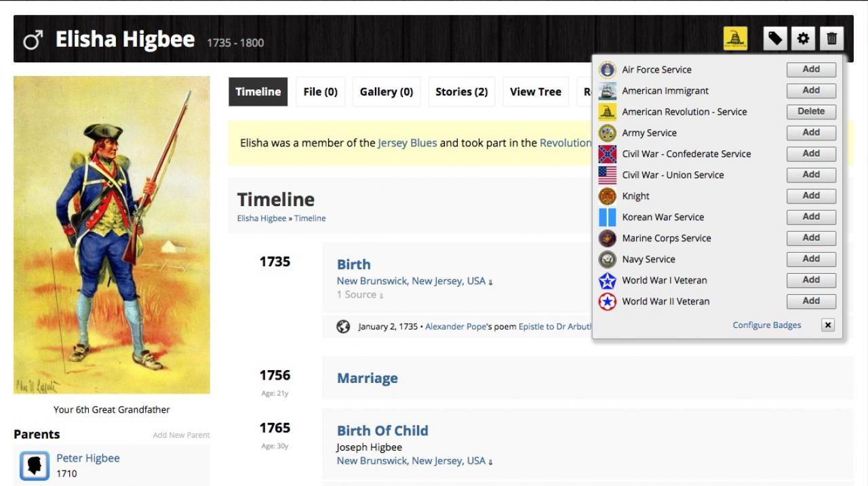Click the trash delete person icon
The image size is (868, 486).
coord(831,39)
